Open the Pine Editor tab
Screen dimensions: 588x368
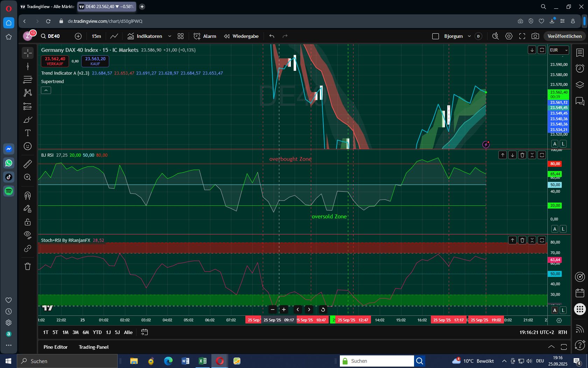[55, 347]
